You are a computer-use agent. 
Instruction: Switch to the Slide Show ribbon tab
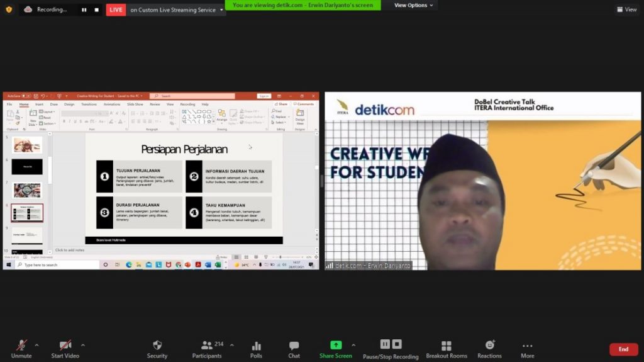coord(135,105)
